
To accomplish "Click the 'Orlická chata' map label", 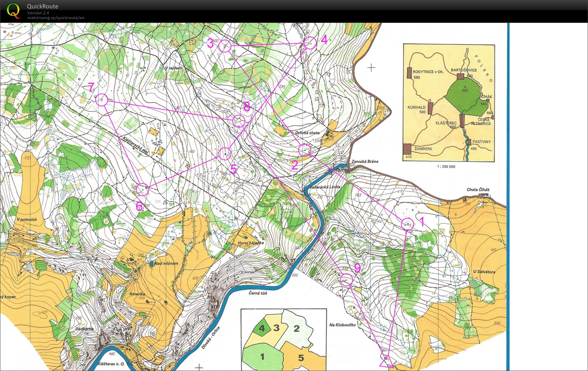I will point(308,133).
